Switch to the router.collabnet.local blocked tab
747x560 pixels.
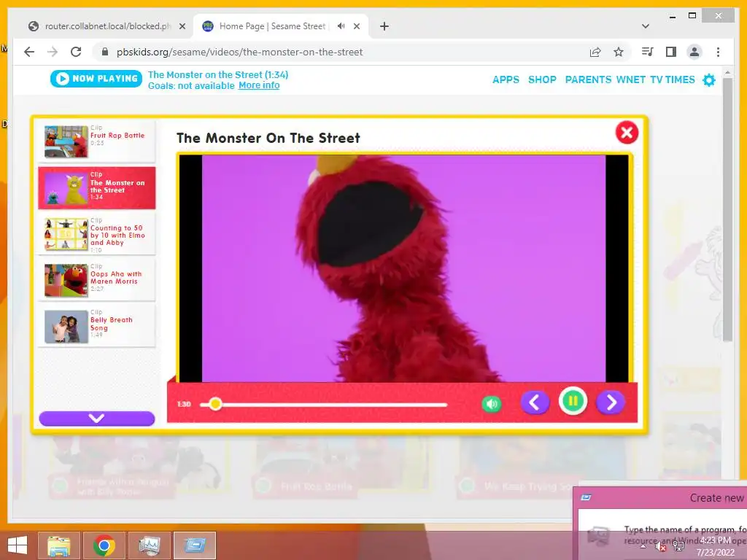pos(107,26)
